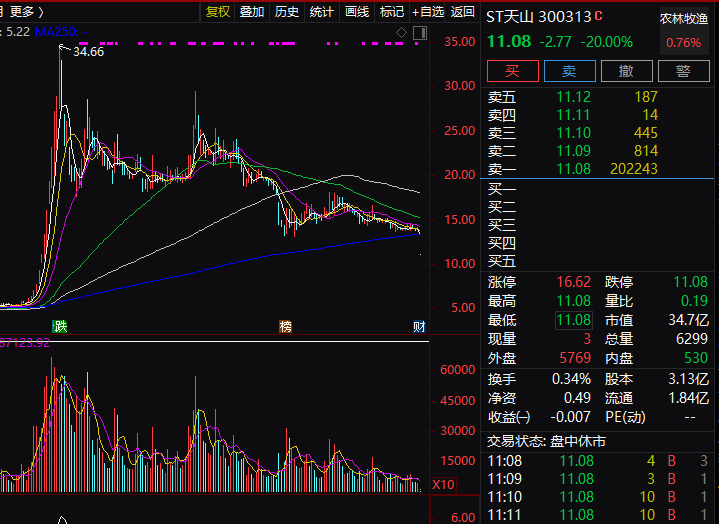Screen dimensions: 719x524
Task: Click the 34.66 peak price label
Action: coord(88,52)
